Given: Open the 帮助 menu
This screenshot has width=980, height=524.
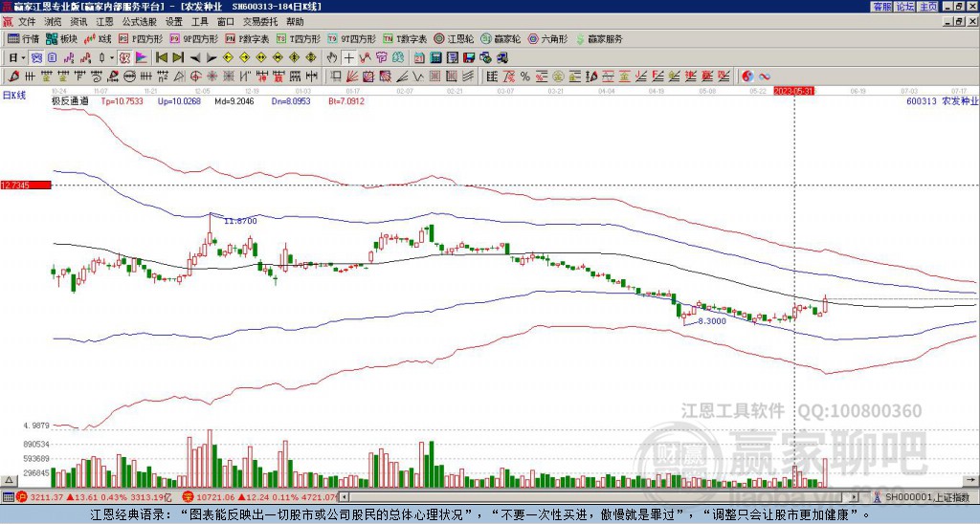Looking at the screenshot, I should click(x=295, y=22).
